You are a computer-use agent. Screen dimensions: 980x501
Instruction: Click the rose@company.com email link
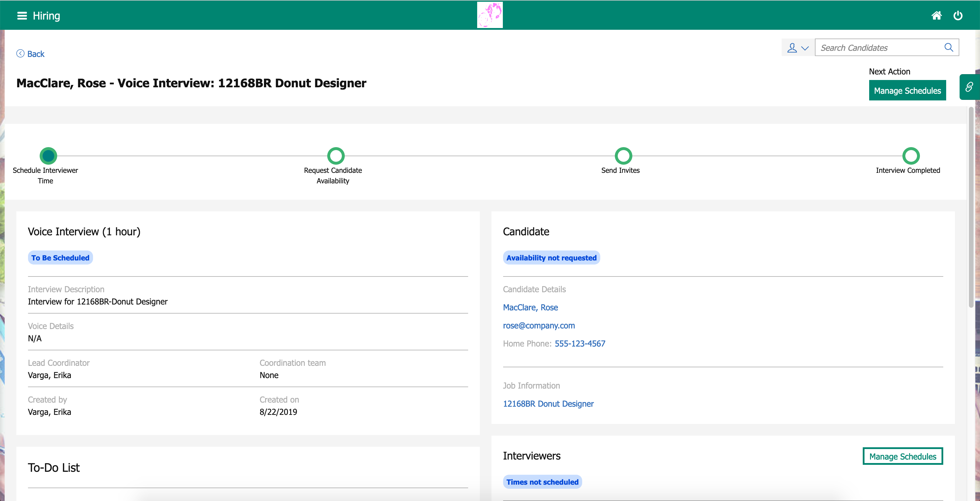pos(538,326)
